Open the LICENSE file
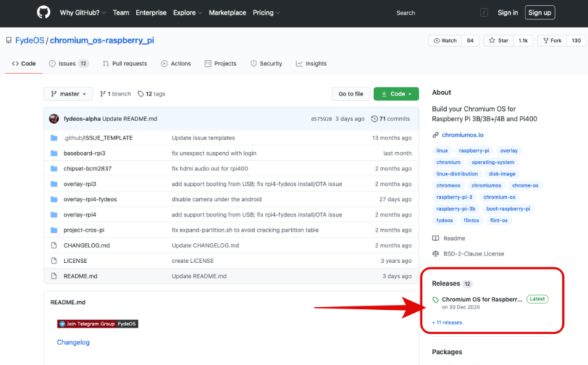The height and width of the screenshot is (365, 588). pos(75,261)
